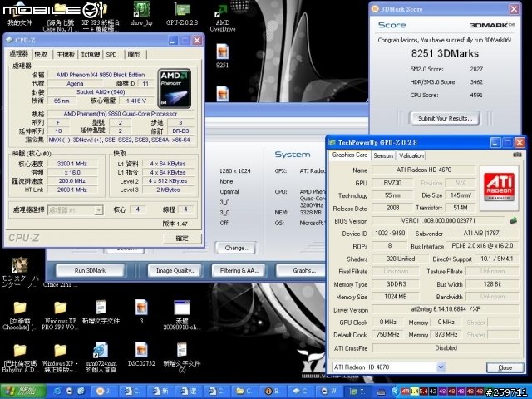Image resolution: width=532 pixels, height=399 pixels.
Task: Click the GPU-Z BIOS save chip icon
Action: click(514, 221)
